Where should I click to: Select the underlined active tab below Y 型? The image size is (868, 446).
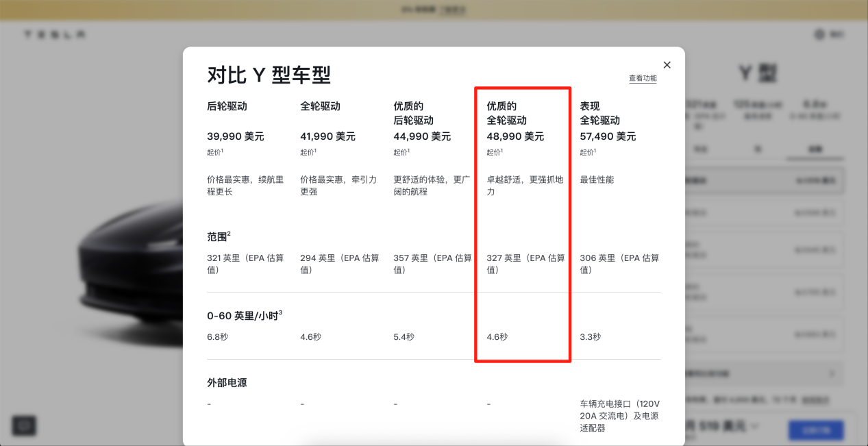[815, 149]
